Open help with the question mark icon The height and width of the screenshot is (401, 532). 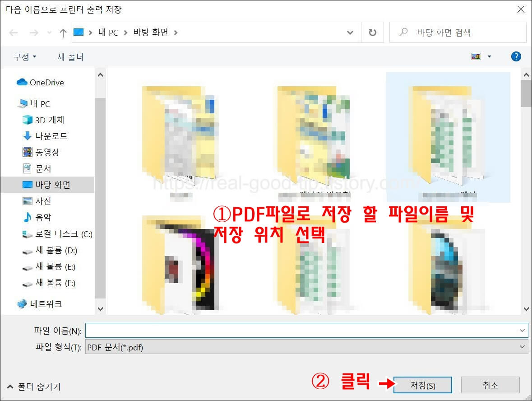[x=516, y=56]
